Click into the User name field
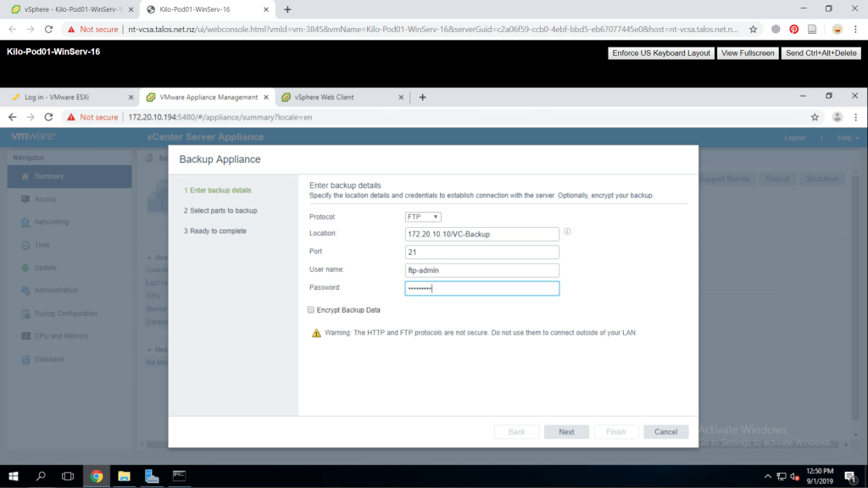Screen dimensions: 868x488 [x=482, y=270]
